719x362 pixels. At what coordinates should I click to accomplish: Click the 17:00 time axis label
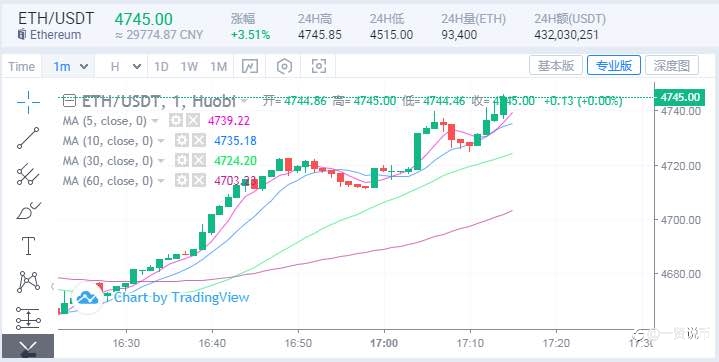(384, 344)
